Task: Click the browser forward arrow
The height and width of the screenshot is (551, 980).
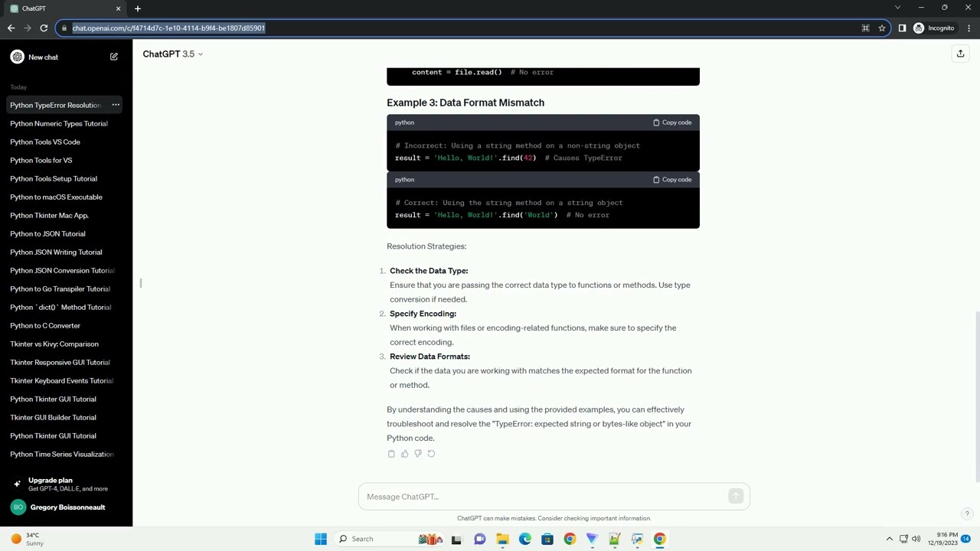Action: [x=28, y=28]
